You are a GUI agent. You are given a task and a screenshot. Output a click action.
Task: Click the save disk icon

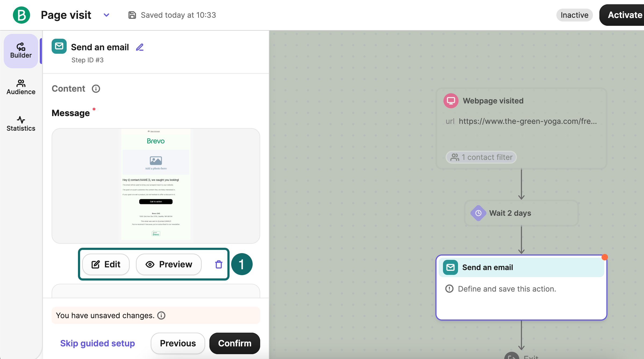tap(132, 15)
